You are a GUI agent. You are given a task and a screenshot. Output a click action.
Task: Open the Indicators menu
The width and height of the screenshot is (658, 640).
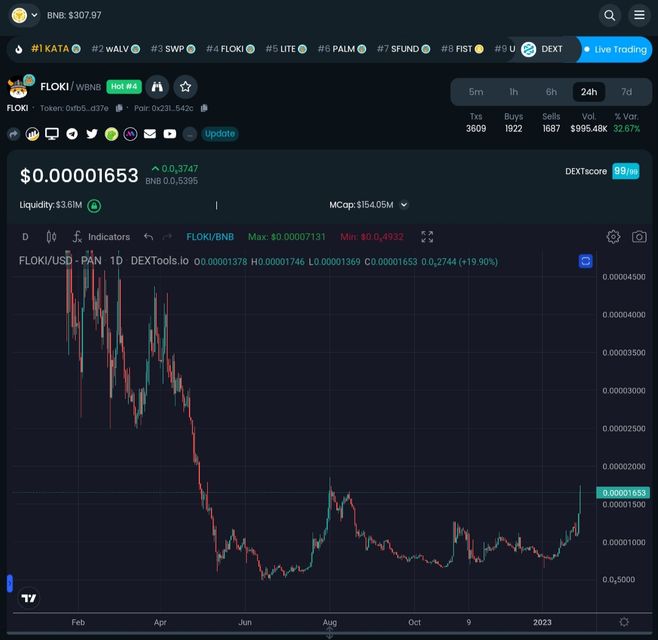(x=102, y=237)
